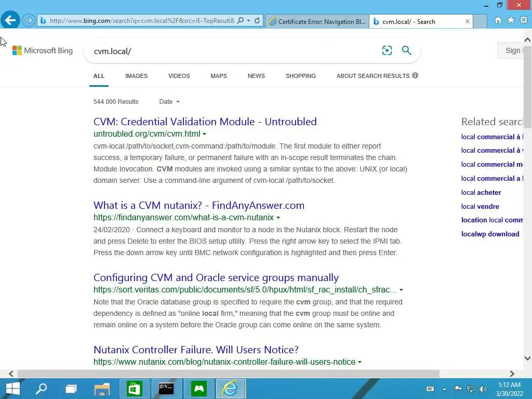Click the 544 000 Results count text

point(116,102)
